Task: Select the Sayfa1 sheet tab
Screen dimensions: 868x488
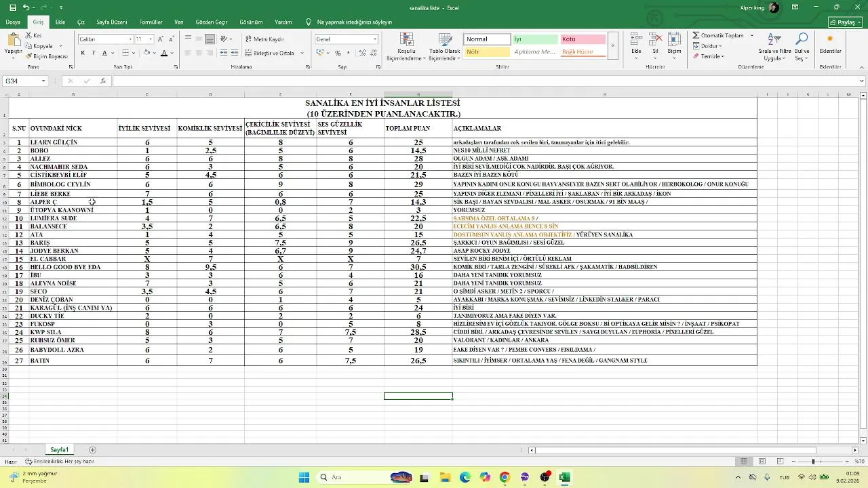Action: tap(59, 449)
